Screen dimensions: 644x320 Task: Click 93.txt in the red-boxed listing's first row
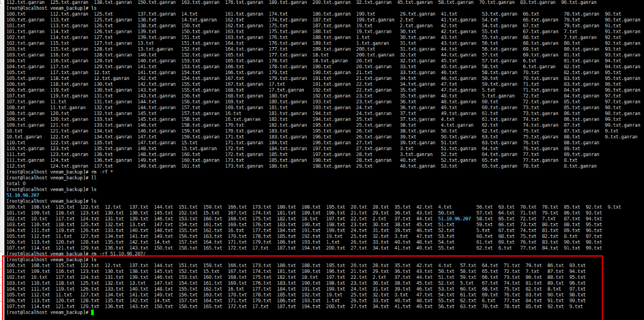[577, 266]
